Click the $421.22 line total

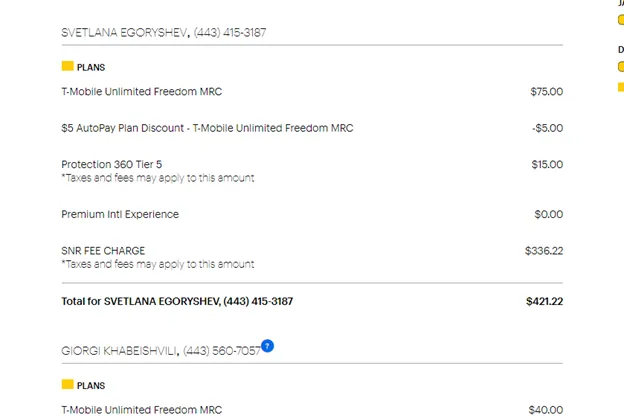(544, 301)
